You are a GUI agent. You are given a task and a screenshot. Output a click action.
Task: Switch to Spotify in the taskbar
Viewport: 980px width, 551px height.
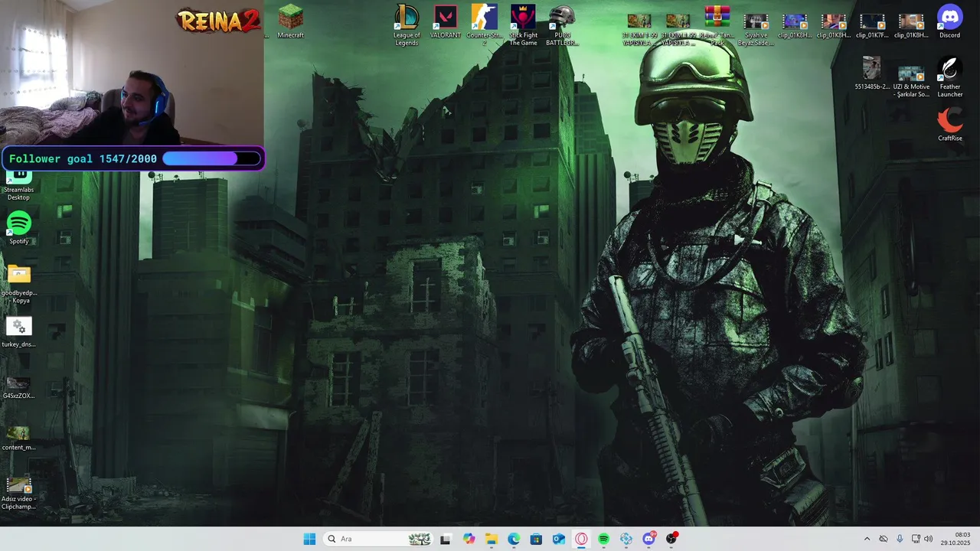click(603, 539)
